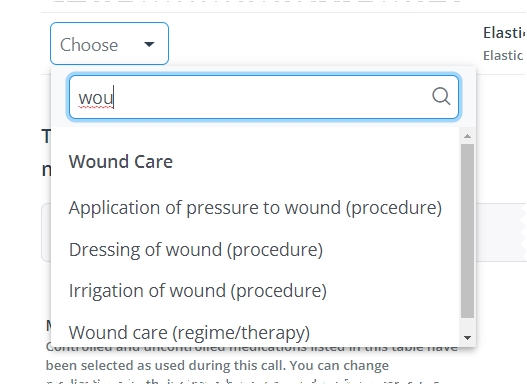This screenshot has width=527, height=384.
Task: Click the "Choose" placeholder label
Action: pyautogui.click(x=89, y=45)
